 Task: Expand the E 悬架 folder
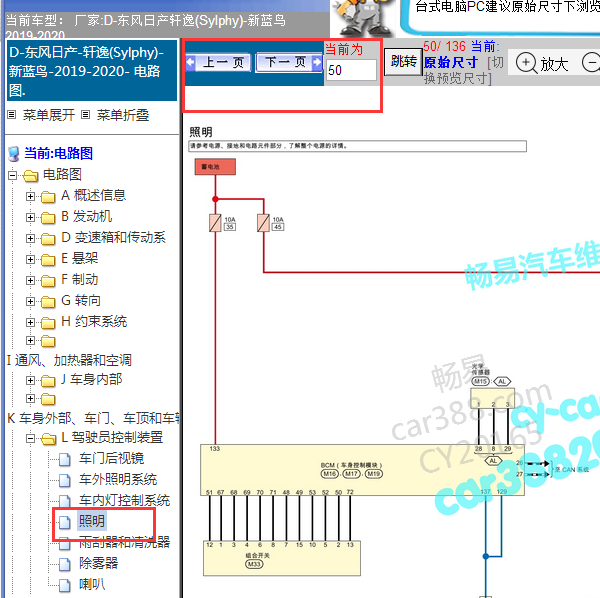pyautogui.click(x=30, y=259)
